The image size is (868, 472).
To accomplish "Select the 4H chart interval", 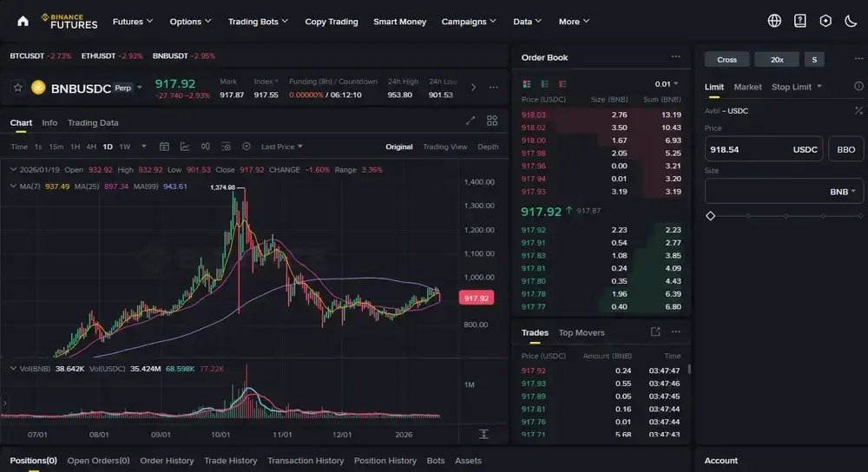I will pos(91,147).
